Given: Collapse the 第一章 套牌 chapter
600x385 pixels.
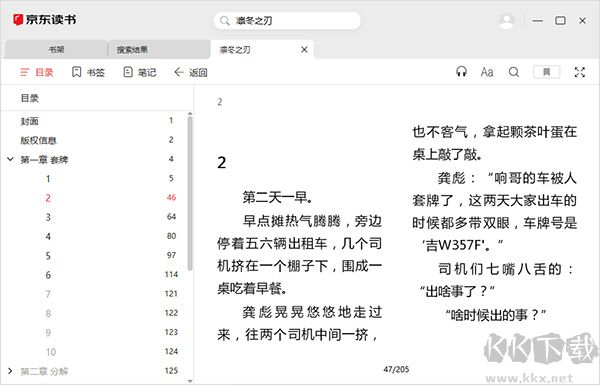Looking at the screenshot, I should [10, 159].
